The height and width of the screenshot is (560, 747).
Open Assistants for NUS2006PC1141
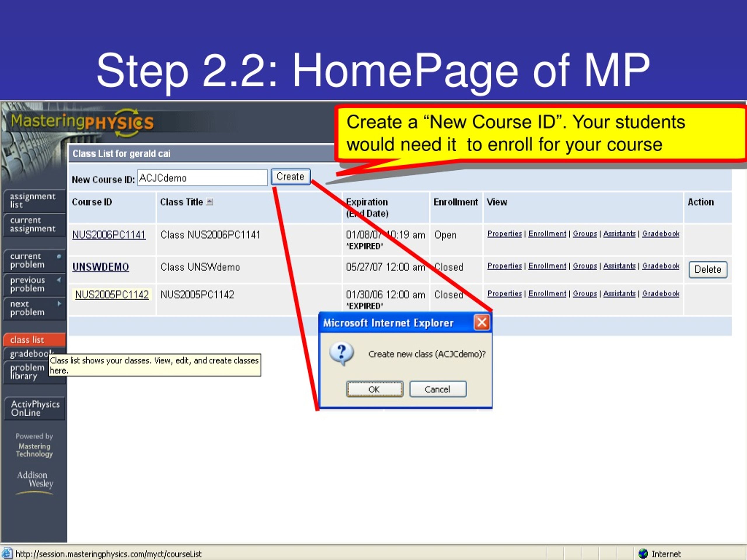coord(619,234)
